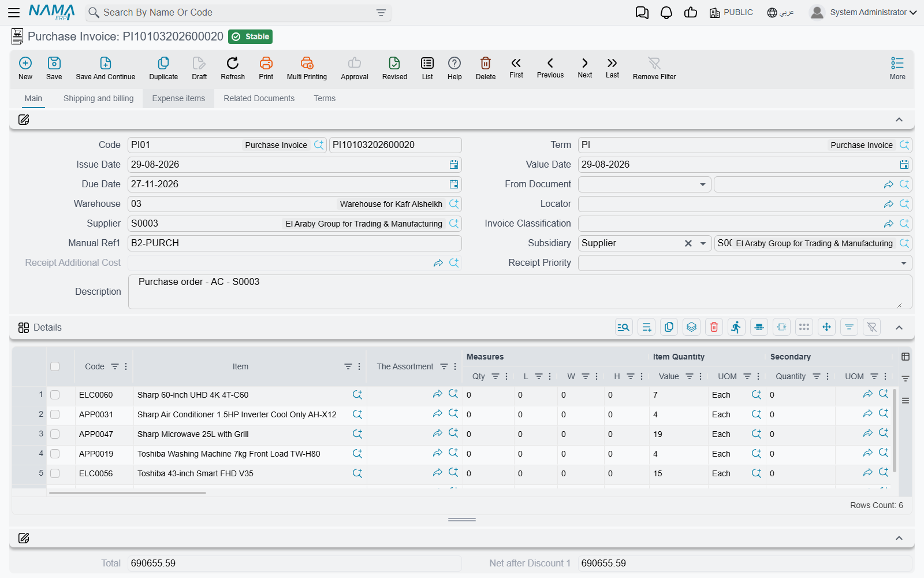Click NAMA ERP logo
This screenshot has height=578, width=924.
(52, 12)
